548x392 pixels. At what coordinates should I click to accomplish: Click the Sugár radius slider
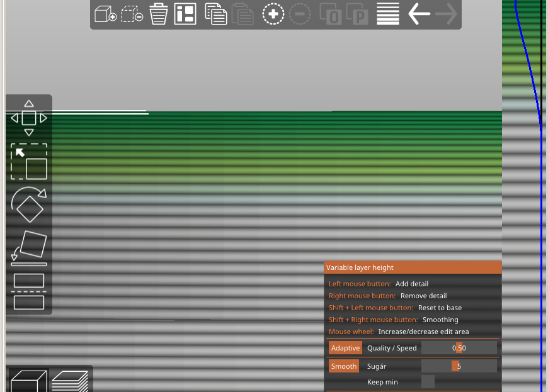pyautogui.click(x=459, y=366)
